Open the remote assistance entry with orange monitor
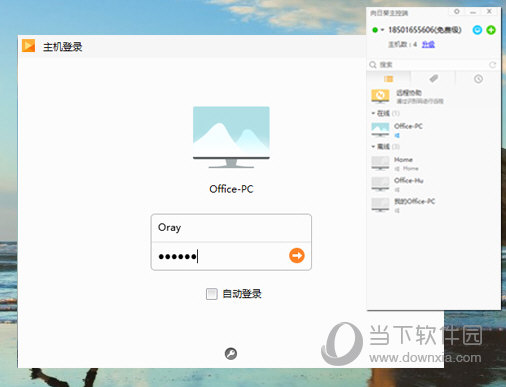Viewport: 506px width, 387px height. [x=433, y=96]
